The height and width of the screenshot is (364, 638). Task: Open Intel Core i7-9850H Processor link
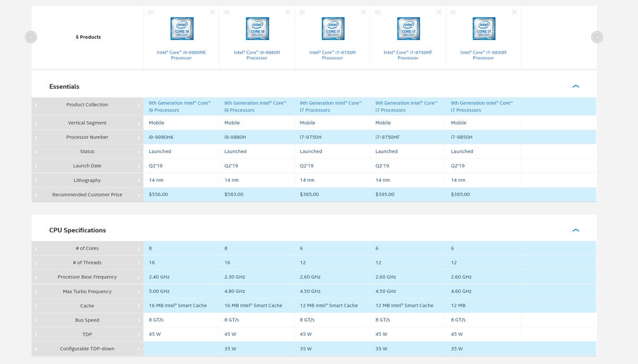click(x=483, y=55)
